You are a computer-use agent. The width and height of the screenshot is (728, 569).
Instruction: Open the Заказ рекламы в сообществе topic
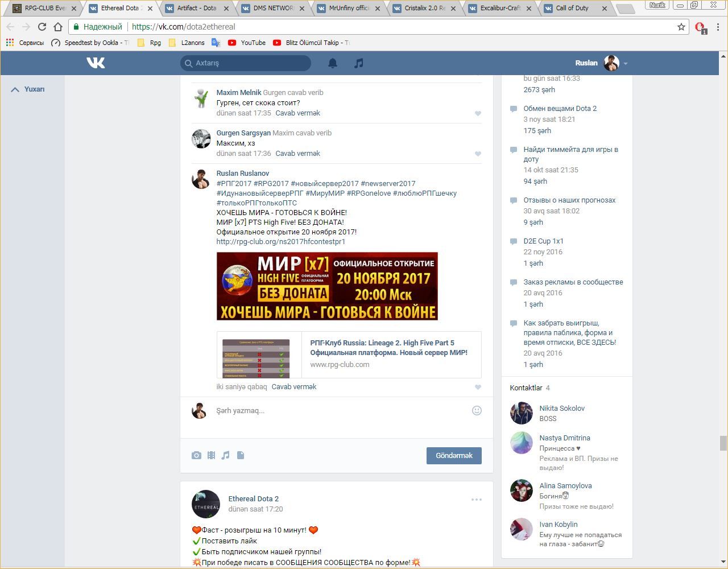point(573,282)
